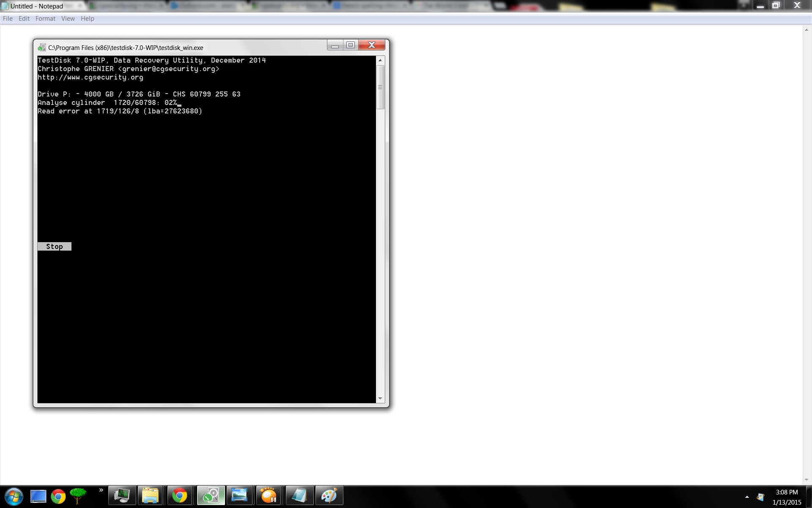This screenshot has width=812, height=508.
Task: Open the File menu in Notepad
Action: 8,19
